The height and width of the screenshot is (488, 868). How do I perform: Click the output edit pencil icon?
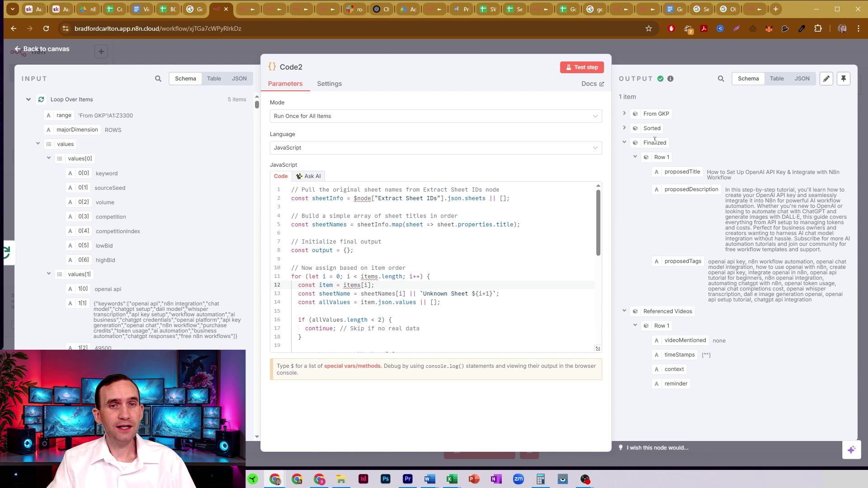coord(826,79)
